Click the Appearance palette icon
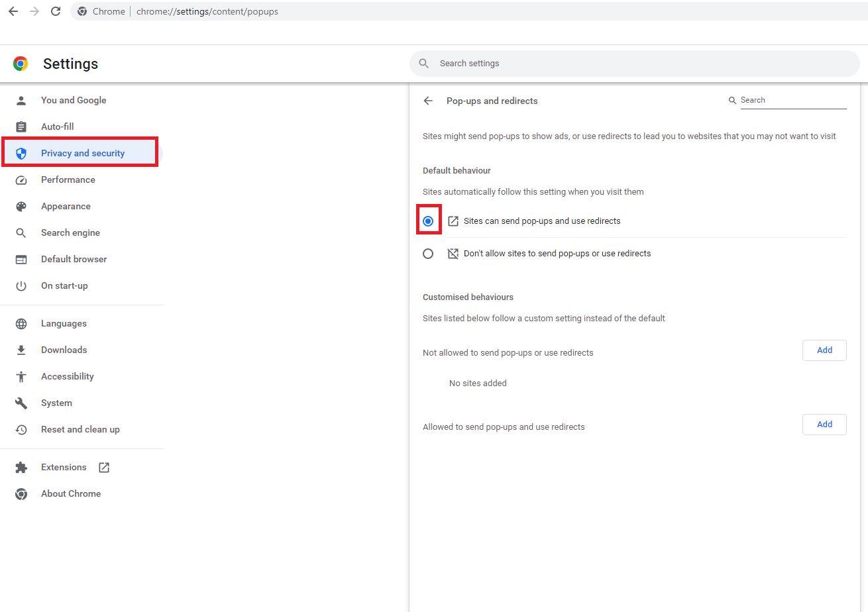868x612 pixels. point(21,207)
